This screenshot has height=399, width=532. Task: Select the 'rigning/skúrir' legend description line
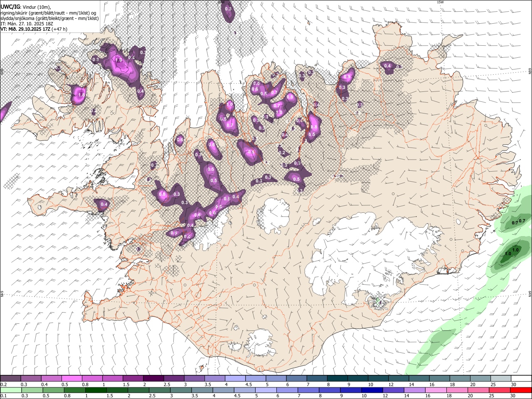pos(48,13)
